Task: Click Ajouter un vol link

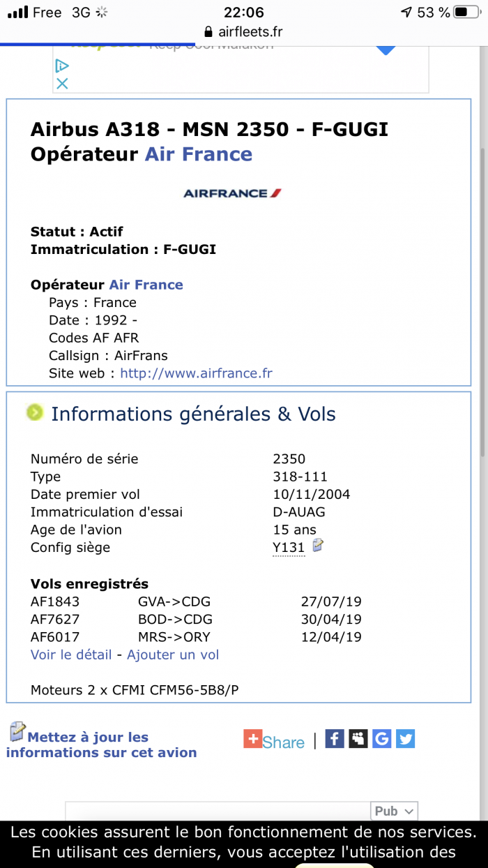Action: pos(173,654)
